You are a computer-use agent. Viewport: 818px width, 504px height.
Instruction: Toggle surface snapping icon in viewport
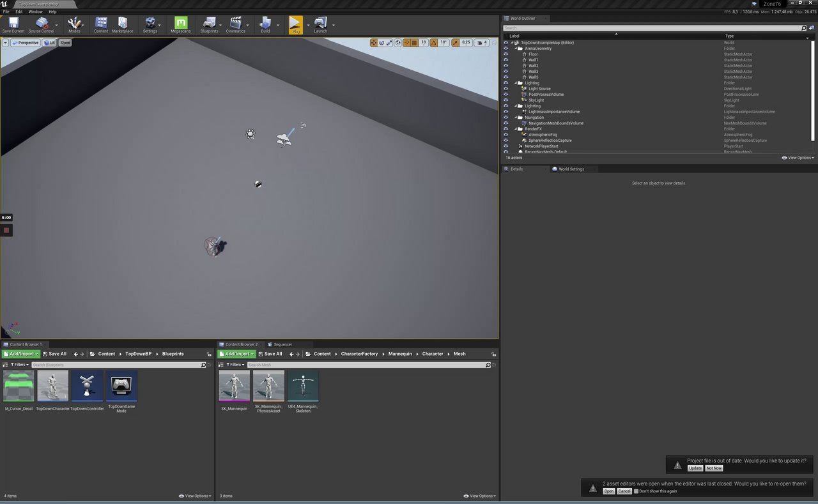(406, 43)
